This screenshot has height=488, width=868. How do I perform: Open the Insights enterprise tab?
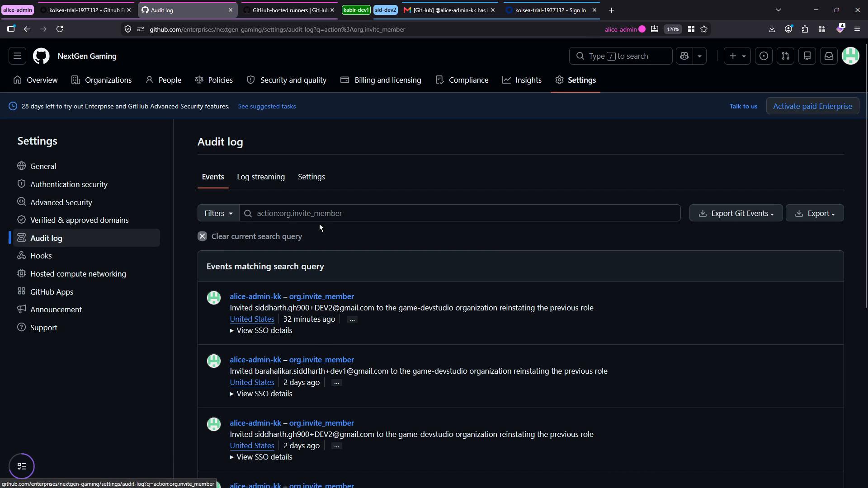[522, 80]
